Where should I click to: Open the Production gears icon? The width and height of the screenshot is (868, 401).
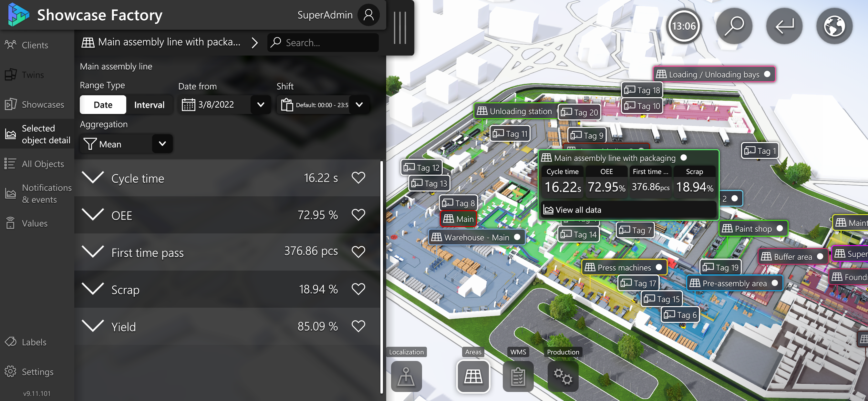coord(563,376)
